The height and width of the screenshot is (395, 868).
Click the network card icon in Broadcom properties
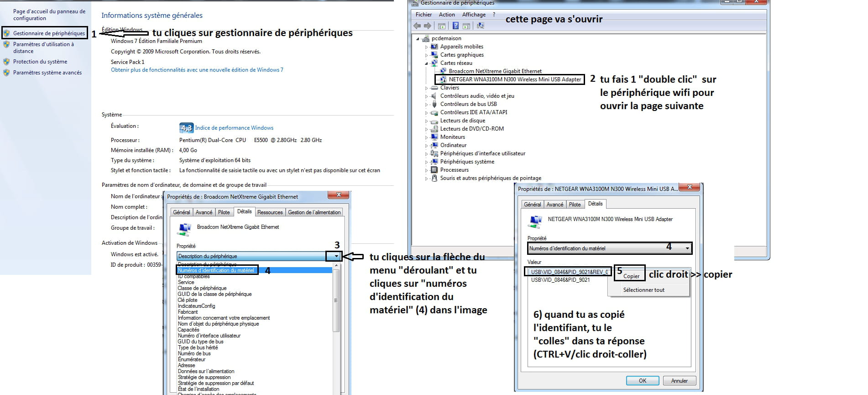(x=184, y=230)
